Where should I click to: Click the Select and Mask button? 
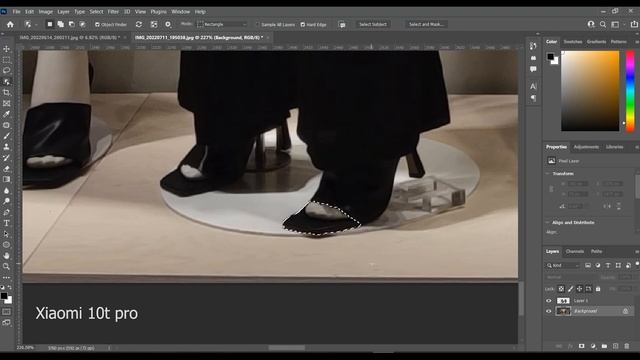pos(426,24)
